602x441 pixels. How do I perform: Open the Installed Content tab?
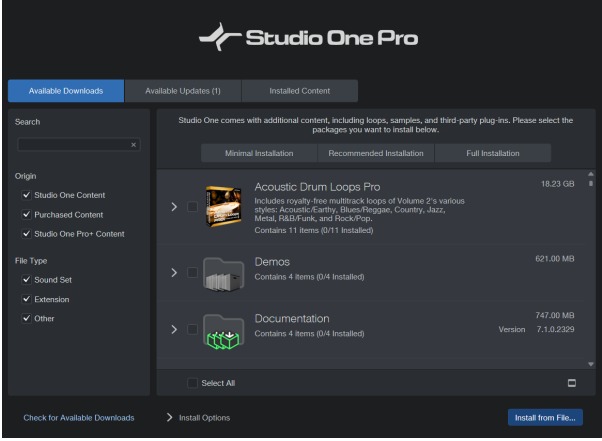pyautogui.click(x=299, y=91)
